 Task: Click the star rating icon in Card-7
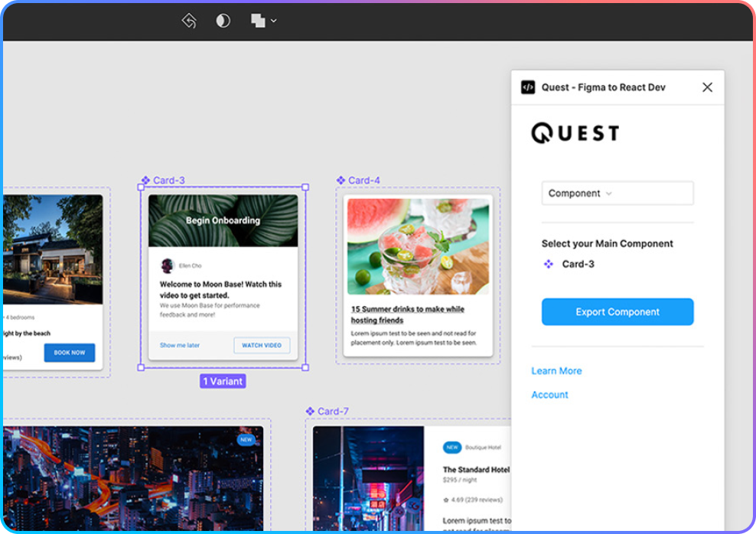(445, 500)
